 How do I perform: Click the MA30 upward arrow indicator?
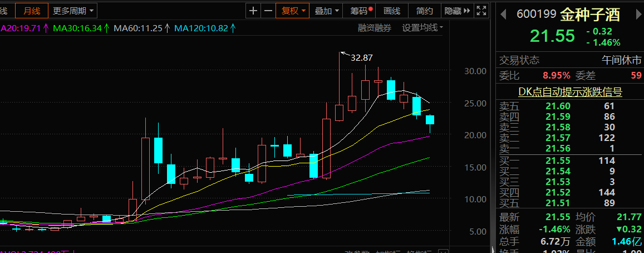click(x=106, y=28)
